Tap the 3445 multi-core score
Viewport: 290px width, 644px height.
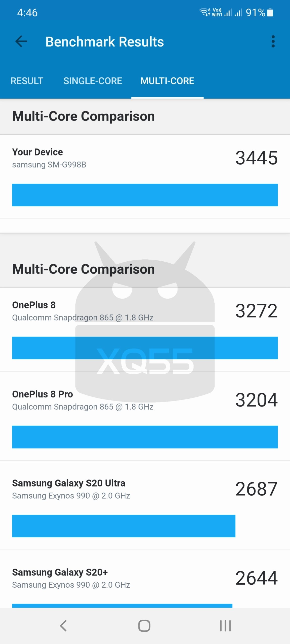(x=256, y=158)
